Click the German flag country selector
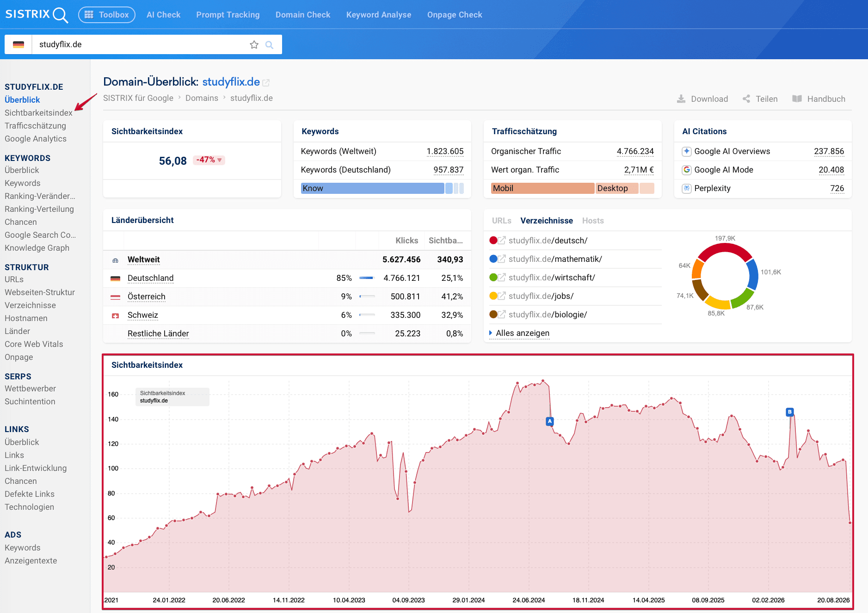Image resolution: width=868 pixels, height=613 pixels. pyautogui.click(x=18, y=44)
